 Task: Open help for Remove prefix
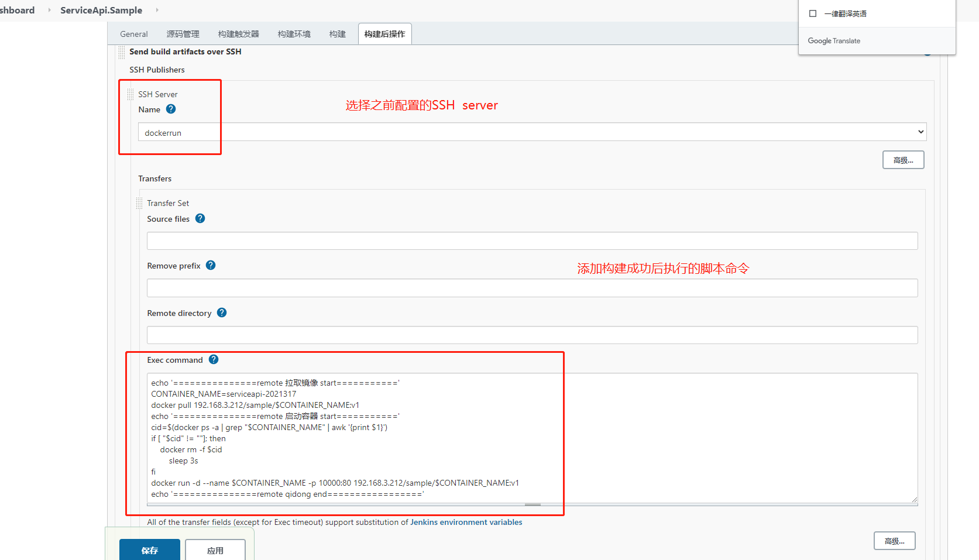(211, 265)
